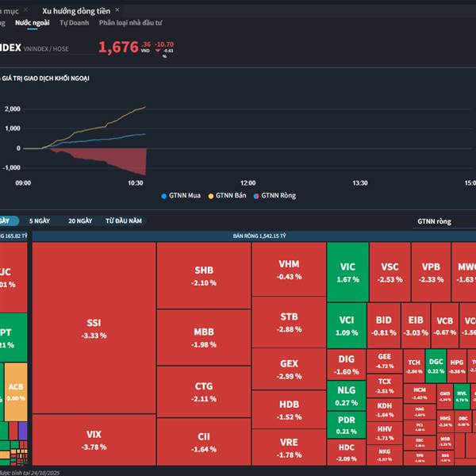Toggle the GTNN Bán legend dot
476x476 pixels.
pos(211,196)
